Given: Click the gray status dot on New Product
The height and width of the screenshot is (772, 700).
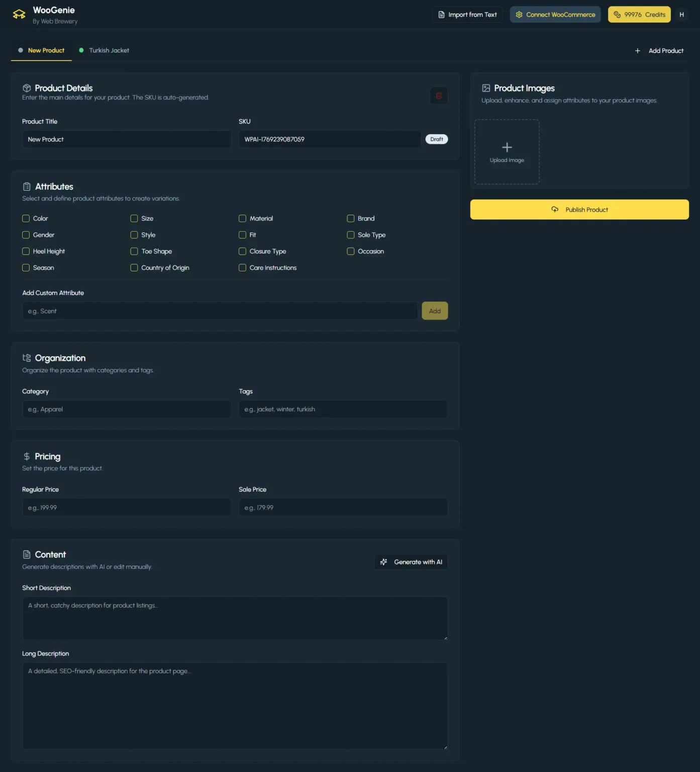Looking at the screenshot, I should click(x=21, y=50).
